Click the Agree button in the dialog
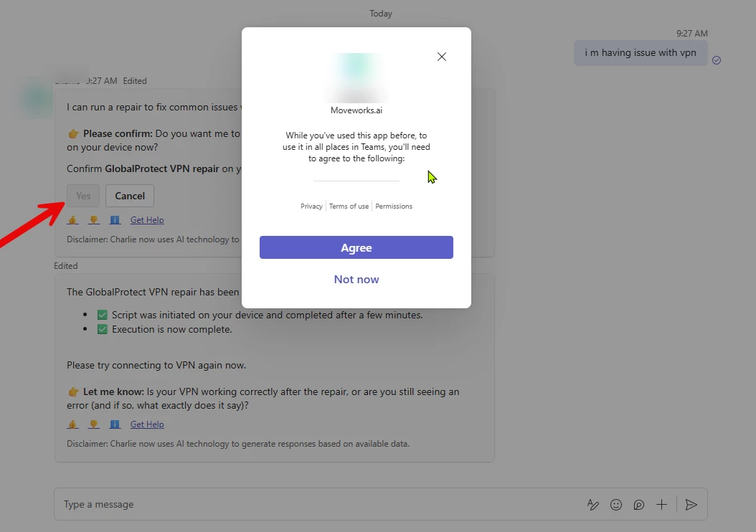 (356, 247)
